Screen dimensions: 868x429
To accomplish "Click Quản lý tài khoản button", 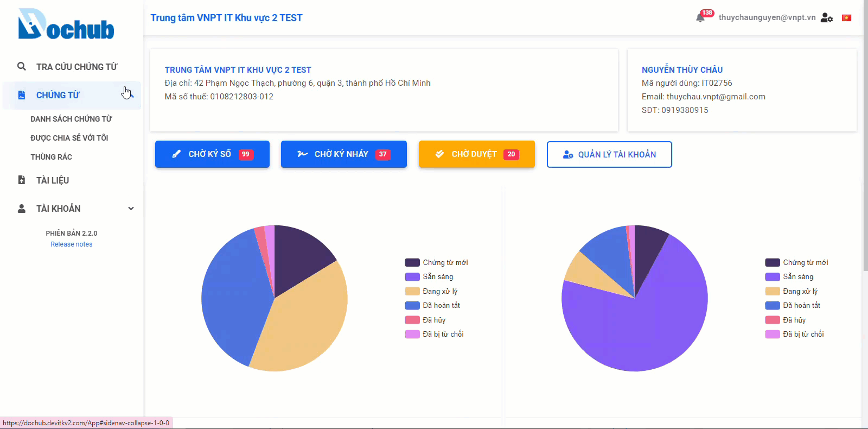I will [609, 155].
